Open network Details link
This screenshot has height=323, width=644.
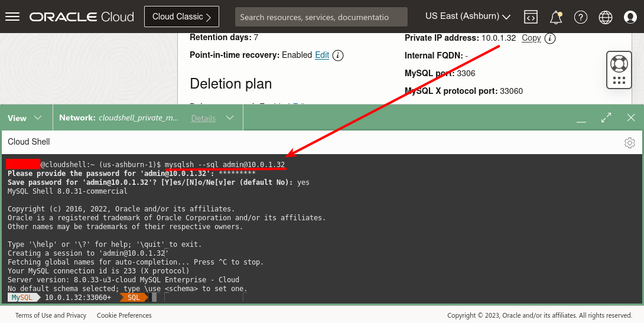(x=203, y=118)
